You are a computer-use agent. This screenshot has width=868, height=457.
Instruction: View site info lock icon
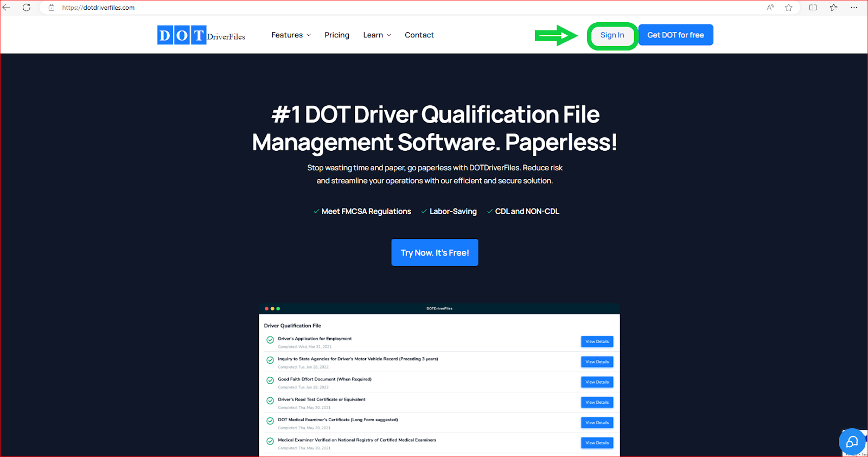tap(52, 8)
